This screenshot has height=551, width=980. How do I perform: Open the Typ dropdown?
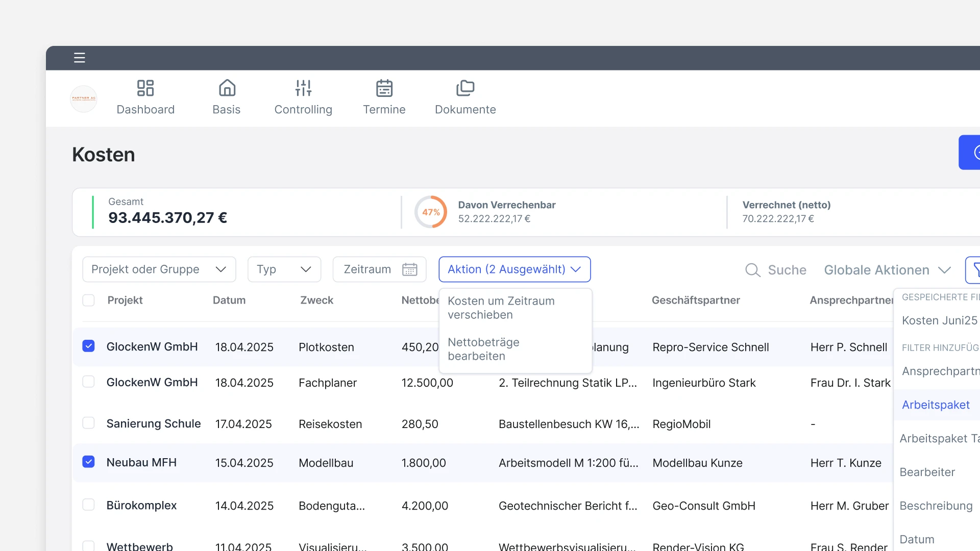[284, 269]
